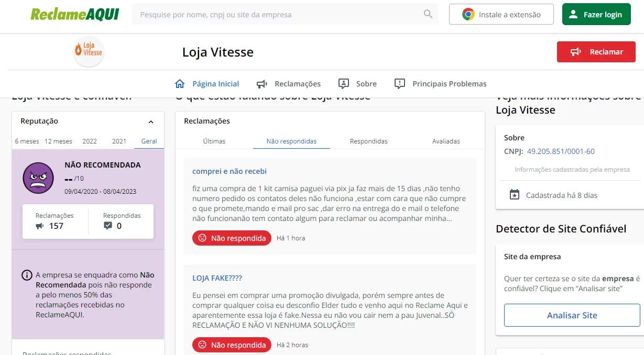Click the info icon in Não Recomendada notice
The image size is (644, 355).
27,275
